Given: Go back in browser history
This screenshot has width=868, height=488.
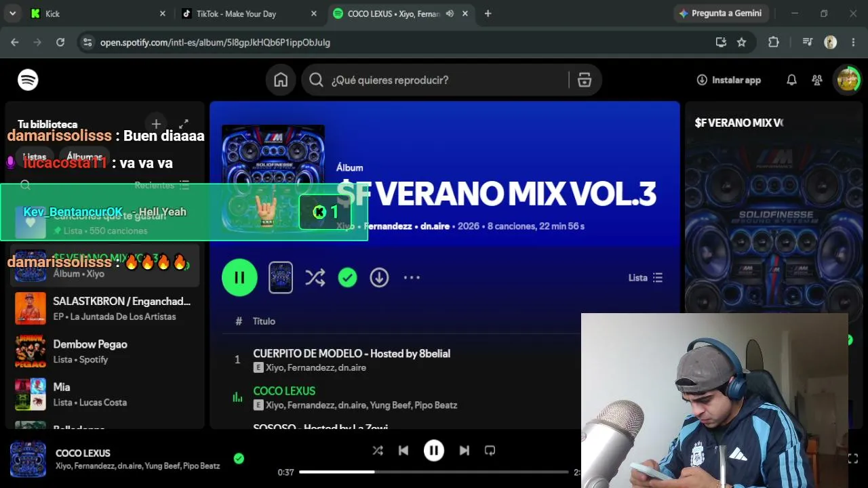Looking at the screenshot, I should (x=15, y=42).
